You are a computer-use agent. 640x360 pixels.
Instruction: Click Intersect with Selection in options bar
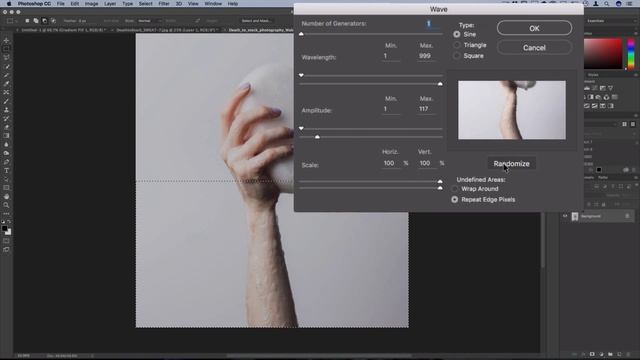(x=53, y=21)
